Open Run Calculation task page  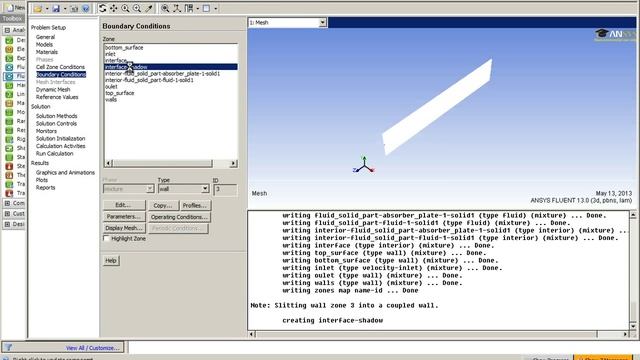click(54, 154)
